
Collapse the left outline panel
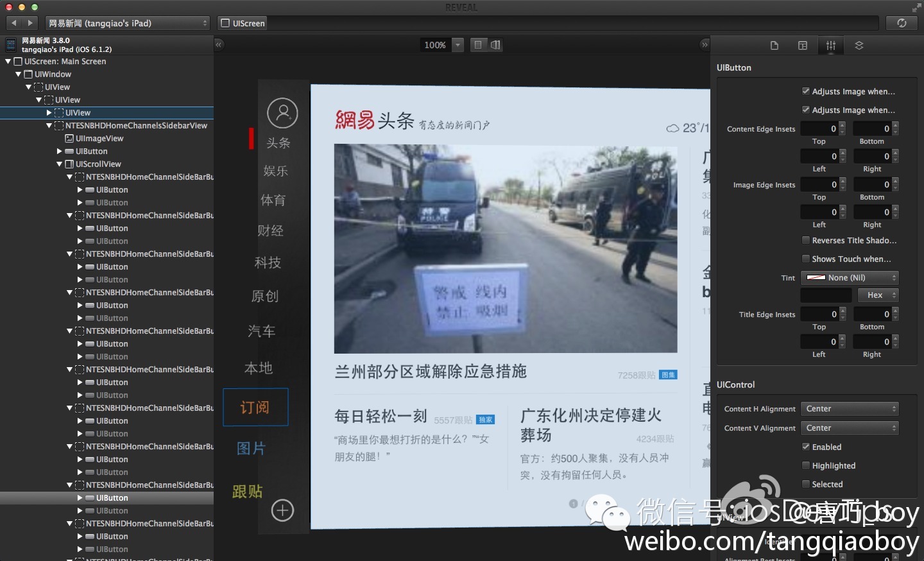coord(219,45)
